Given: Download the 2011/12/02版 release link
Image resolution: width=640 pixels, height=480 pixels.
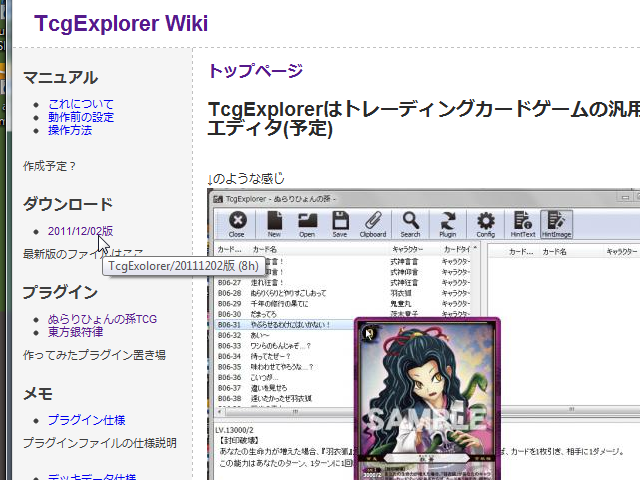Looking at the screenshot, I should coord(80,231).
